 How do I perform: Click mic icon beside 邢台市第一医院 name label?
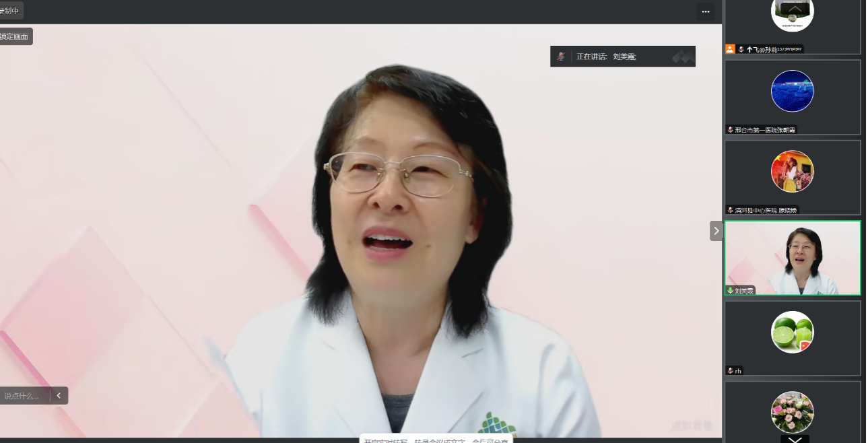731,129
